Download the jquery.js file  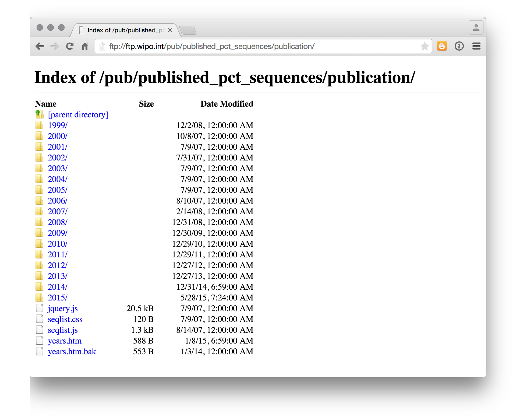(63, 309)
